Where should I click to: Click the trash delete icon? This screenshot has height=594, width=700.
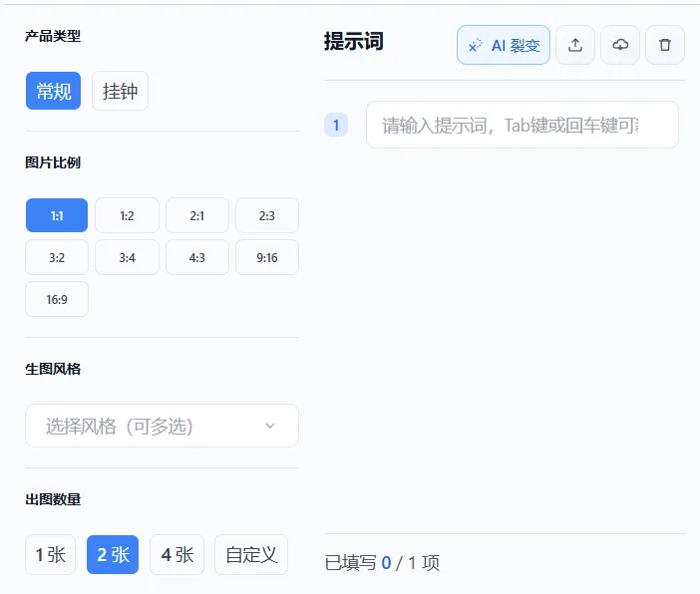(x=665, y=45)
